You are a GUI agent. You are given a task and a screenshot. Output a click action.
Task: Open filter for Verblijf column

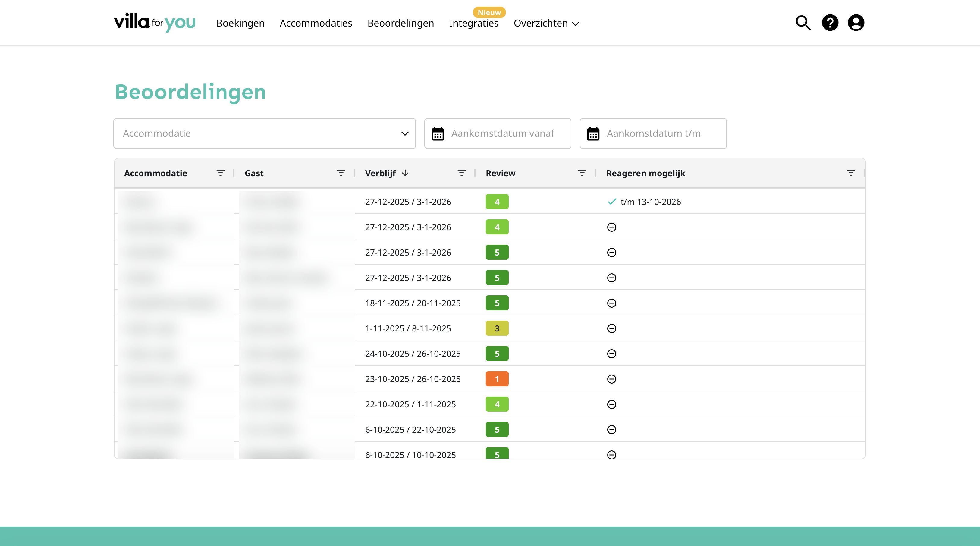[x=461, y=173]
